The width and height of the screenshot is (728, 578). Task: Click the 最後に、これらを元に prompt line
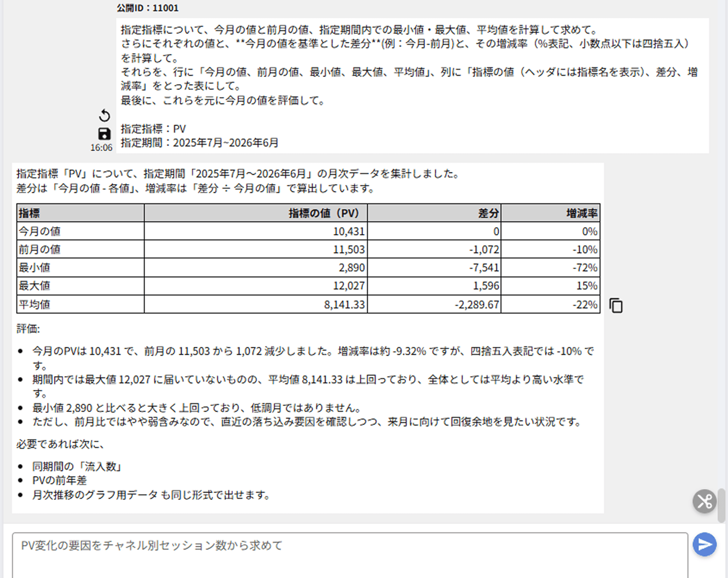tap(223, 100)
